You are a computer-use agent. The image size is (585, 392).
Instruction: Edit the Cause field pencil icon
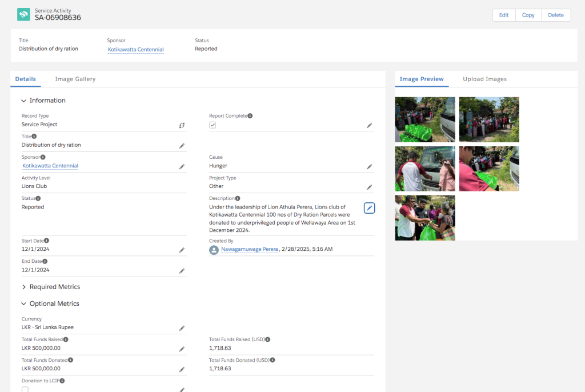pos(369,166)
